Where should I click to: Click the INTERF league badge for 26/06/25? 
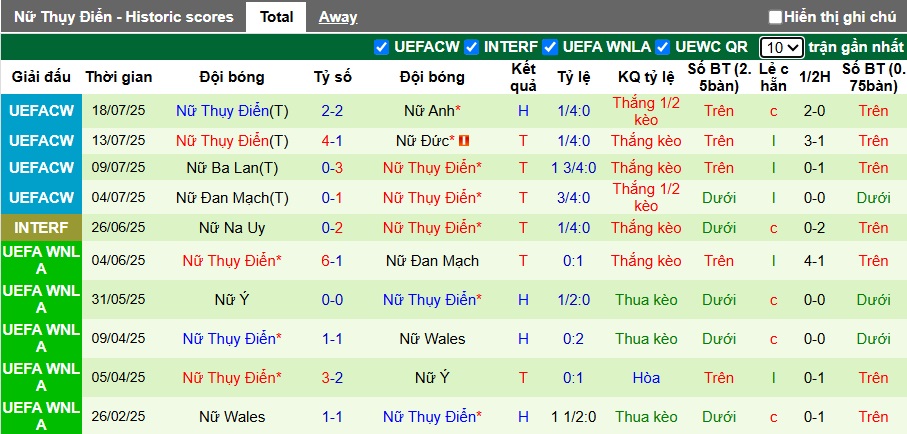pos(41,228)
